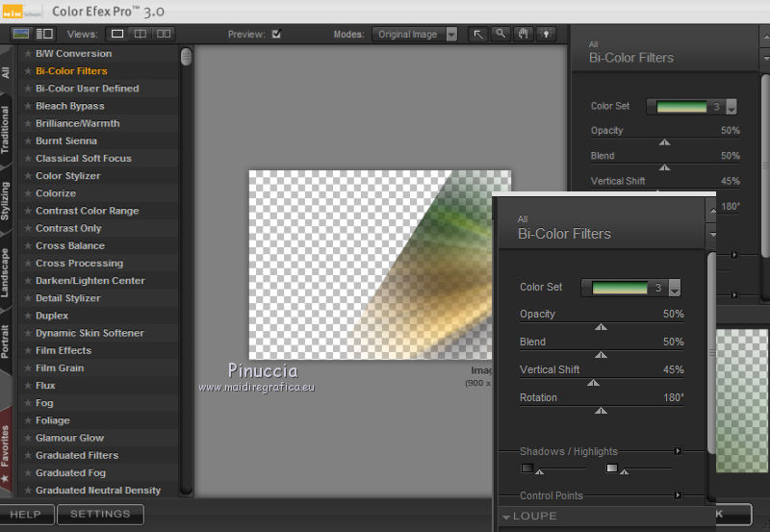Open the Stylizing category tab
The image size is (770, 532).
[x=6, y=201]
